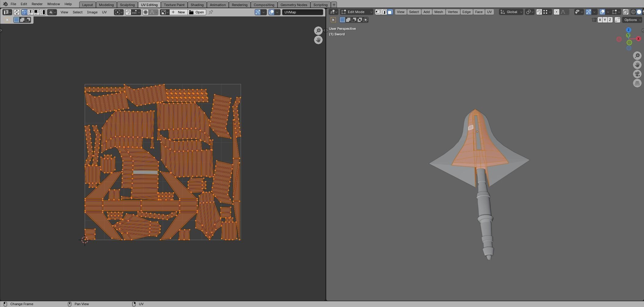Viewport: 644px width, 307px height.
Task: Click the New image button
Action: [179, 12]
